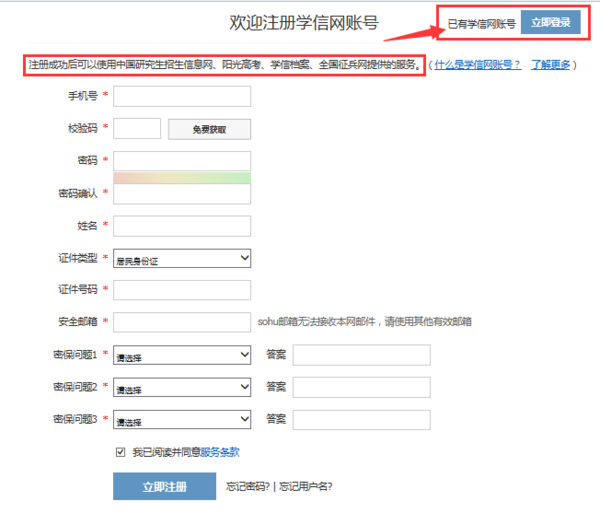Click the password strength color bar
The height and width of the screenshot is (513, 600).
182,177
